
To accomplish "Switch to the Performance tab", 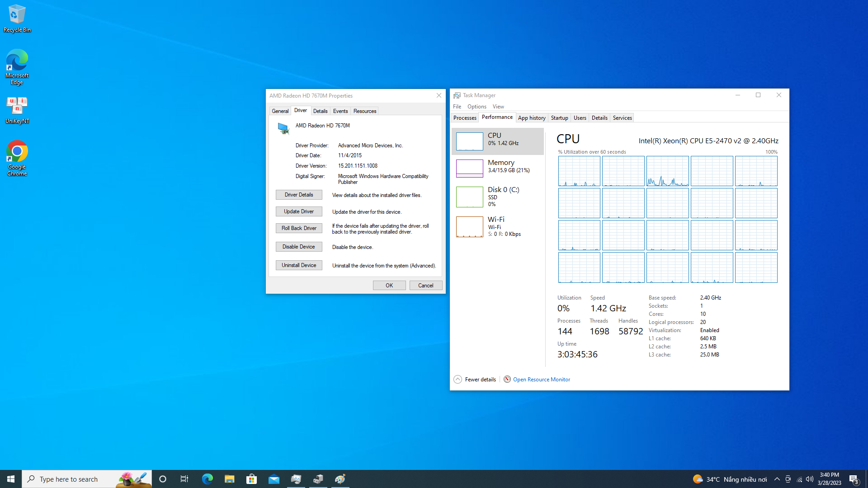I will (x=497, y=117).
